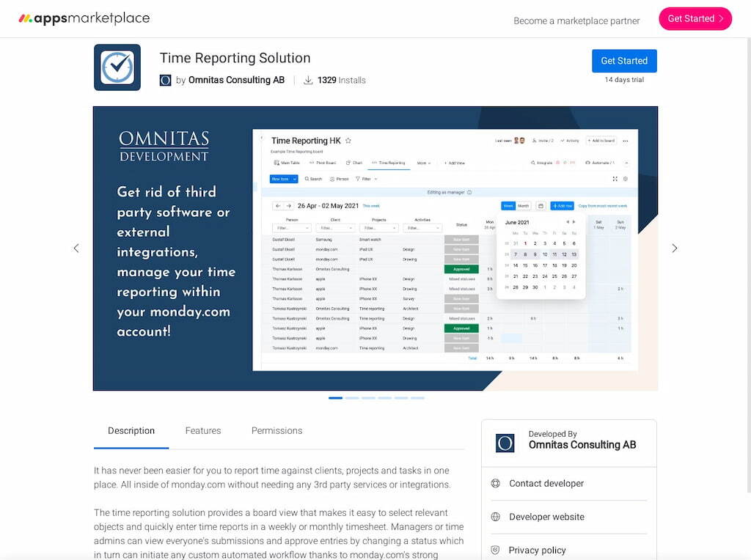The image size is (751, 560).
Task: Click the apps marketplace logo
Action: coord(84,19)
